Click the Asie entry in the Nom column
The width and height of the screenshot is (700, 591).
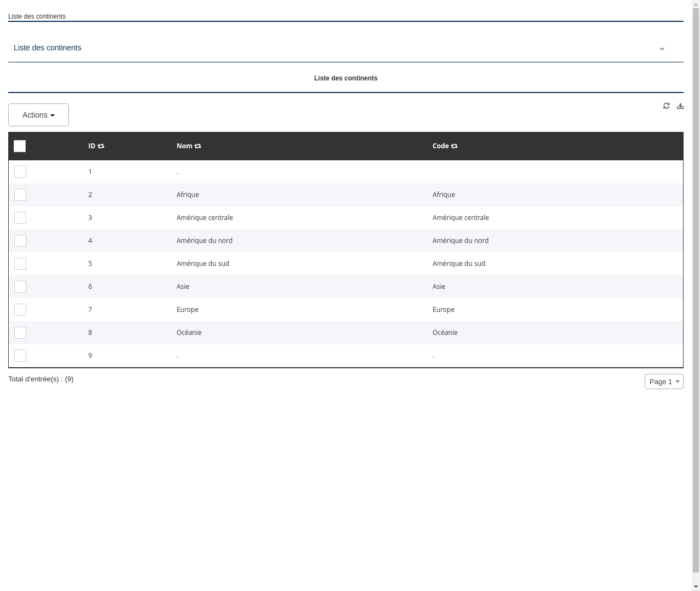[x=183, y=286]
